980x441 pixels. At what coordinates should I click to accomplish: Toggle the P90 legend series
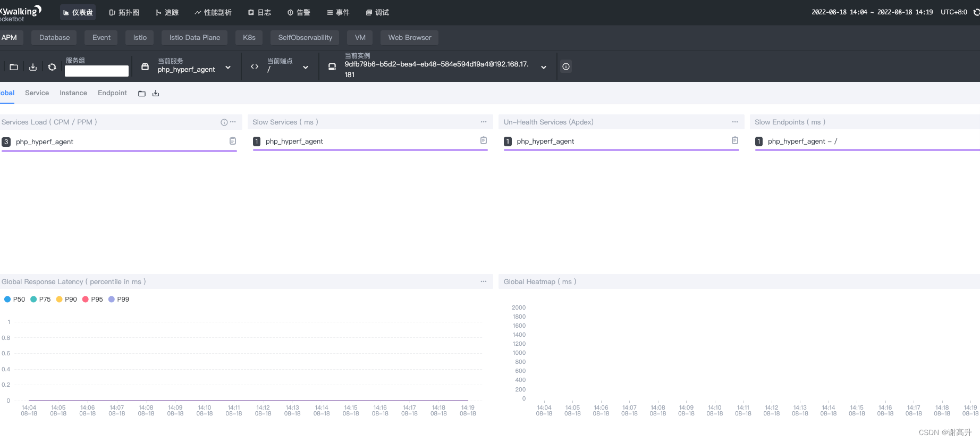(67, 299)
